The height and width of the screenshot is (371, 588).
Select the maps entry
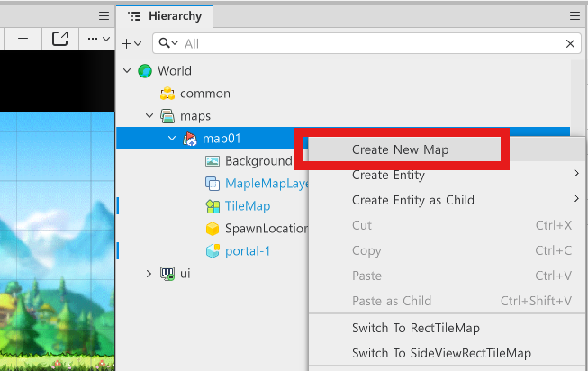point(195,116)
